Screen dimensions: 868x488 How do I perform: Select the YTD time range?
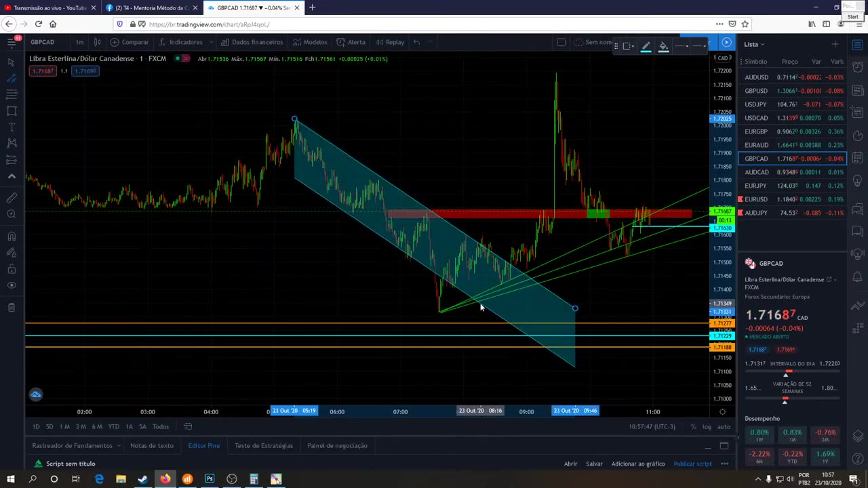tap(113, 426)
